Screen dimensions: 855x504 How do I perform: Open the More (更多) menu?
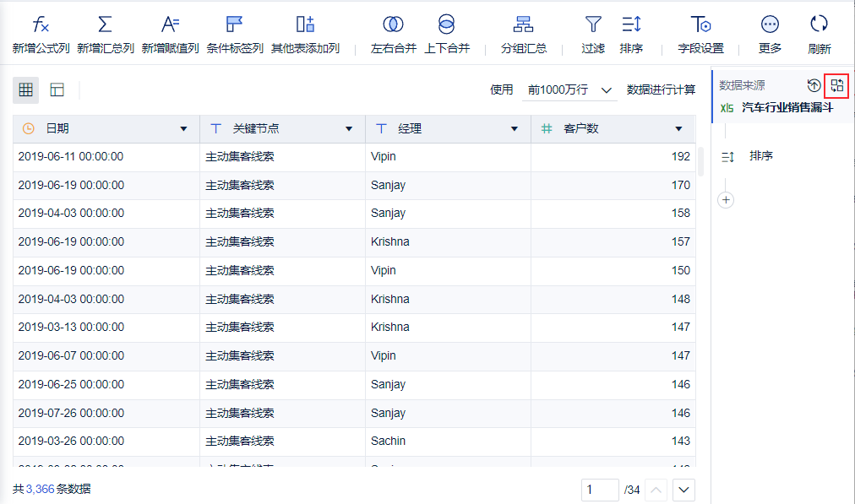click(x=770, y=35)
